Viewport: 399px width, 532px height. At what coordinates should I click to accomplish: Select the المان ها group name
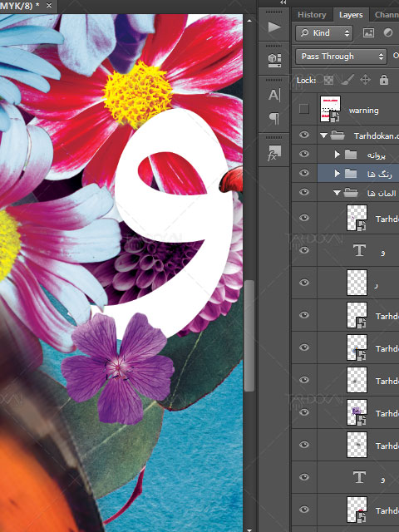(x=382, y=194)
